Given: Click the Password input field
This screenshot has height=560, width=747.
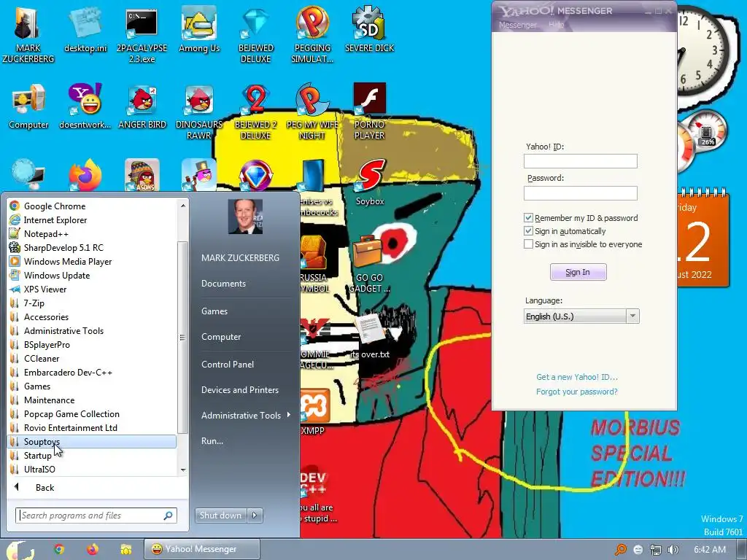Looking at the screenshot, I should coord(580,192).
